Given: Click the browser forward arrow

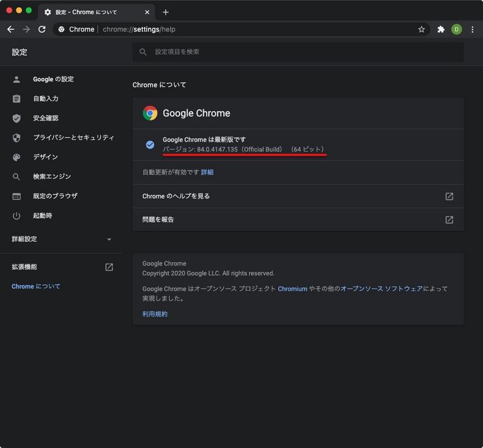Looking at the screenshot, I should (x=27, y=29).
